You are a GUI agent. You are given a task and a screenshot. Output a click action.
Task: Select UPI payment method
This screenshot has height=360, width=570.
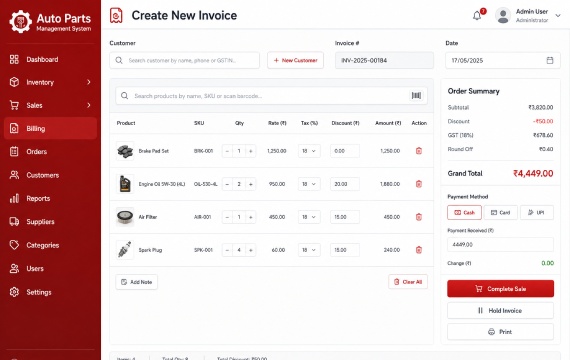[537, 212]
